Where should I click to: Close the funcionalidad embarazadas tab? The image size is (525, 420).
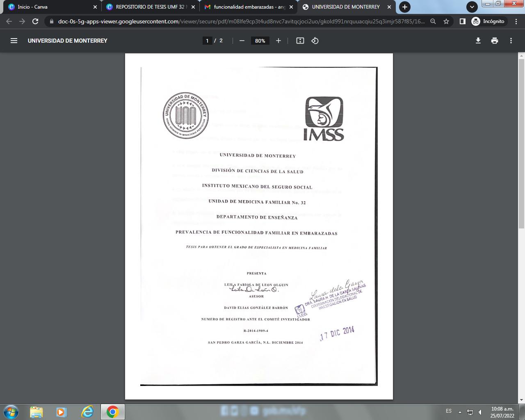pyautogui.click(x=291, y=7)
